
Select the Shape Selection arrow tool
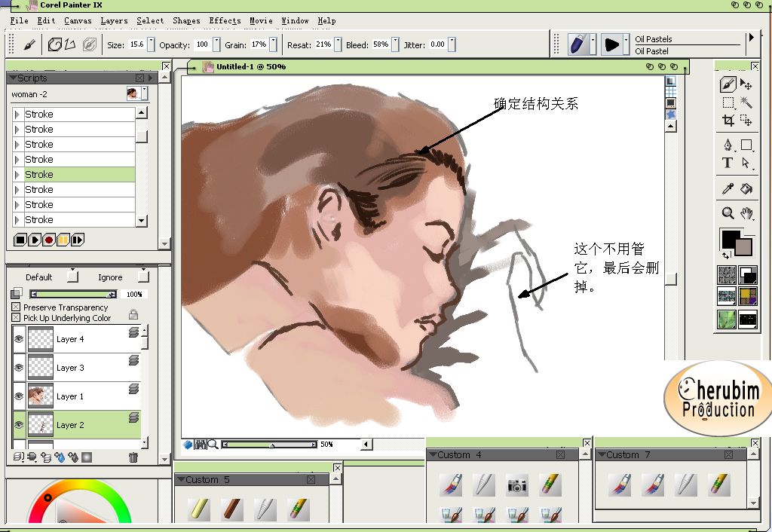[x=746, y=163]
